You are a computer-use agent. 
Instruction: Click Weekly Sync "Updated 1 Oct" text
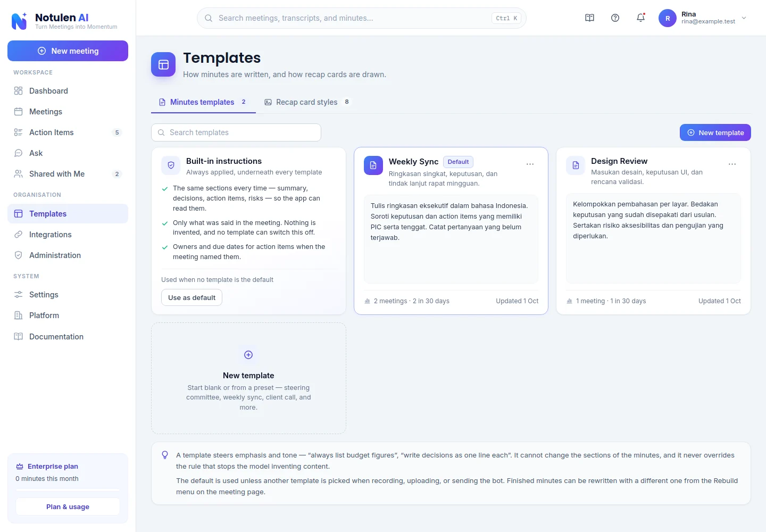click(x=517, y=301)
